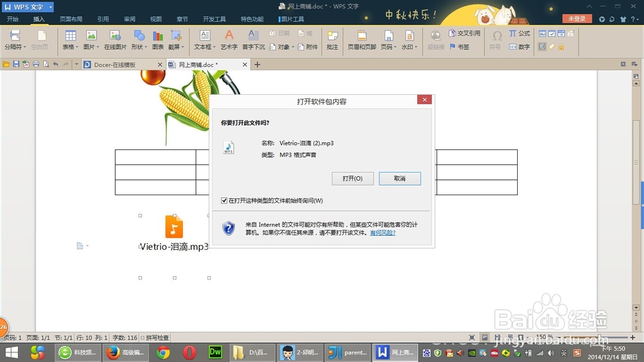Expand the quick access toolbar dropdown arrow

point(76,64)
